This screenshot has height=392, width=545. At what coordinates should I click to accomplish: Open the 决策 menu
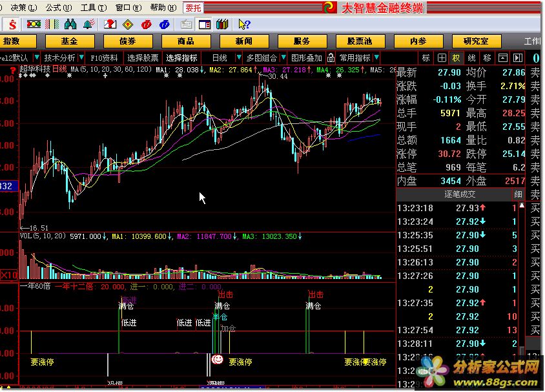pos(24,7)
